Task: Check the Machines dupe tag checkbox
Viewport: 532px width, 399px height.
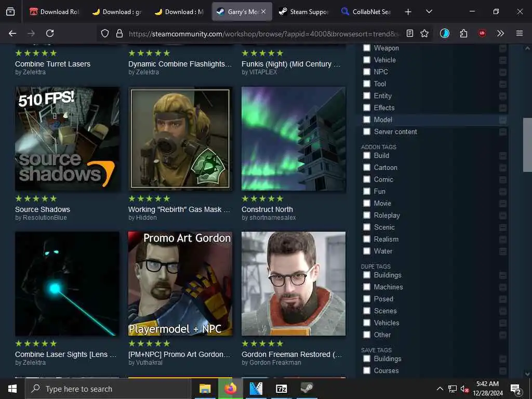Action: point(366,287)
